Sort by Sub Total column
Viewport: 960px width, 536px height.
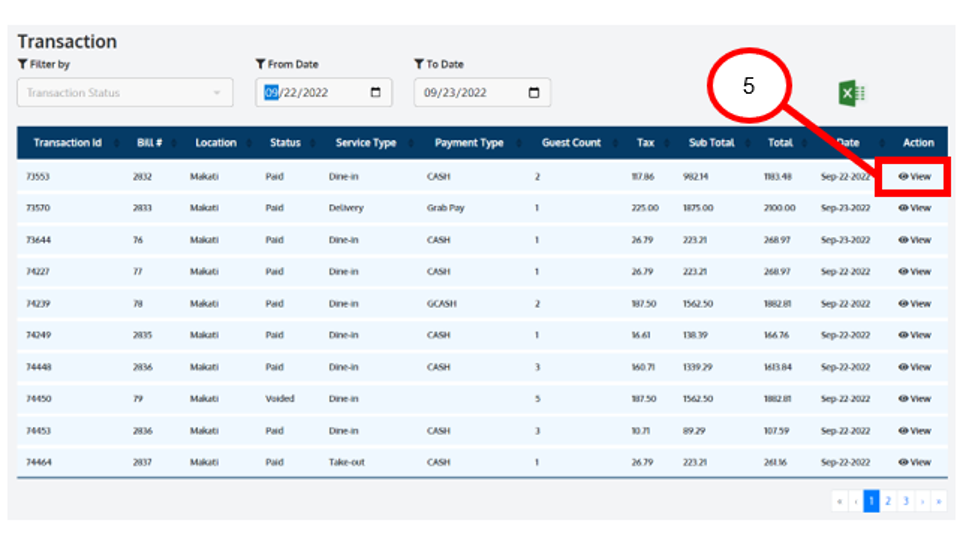coord(711,143)
